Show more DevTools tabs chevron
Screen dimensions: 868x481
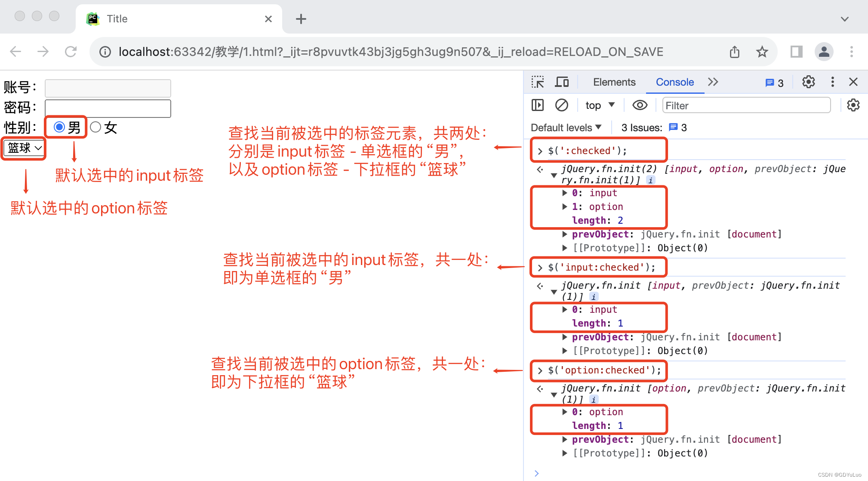click(x=713, y=82)
